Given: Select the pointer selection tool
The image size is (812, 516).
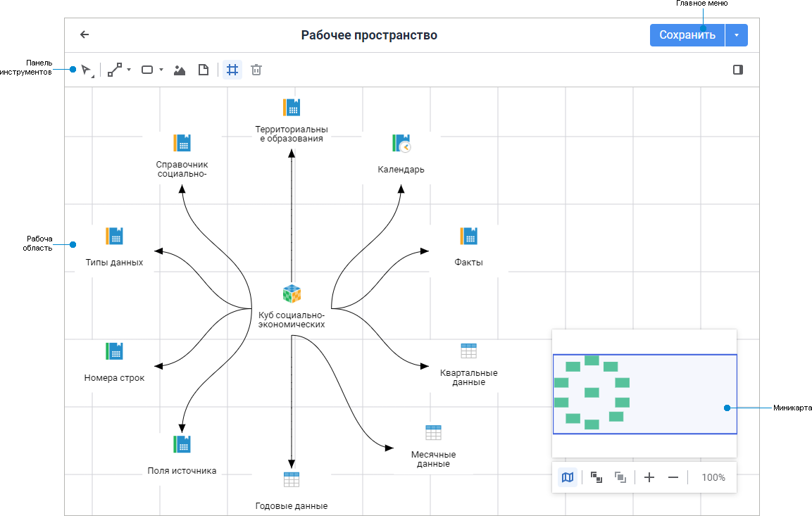Looking at the screenshot, I should pyautogui.click(x=87, y=70).
